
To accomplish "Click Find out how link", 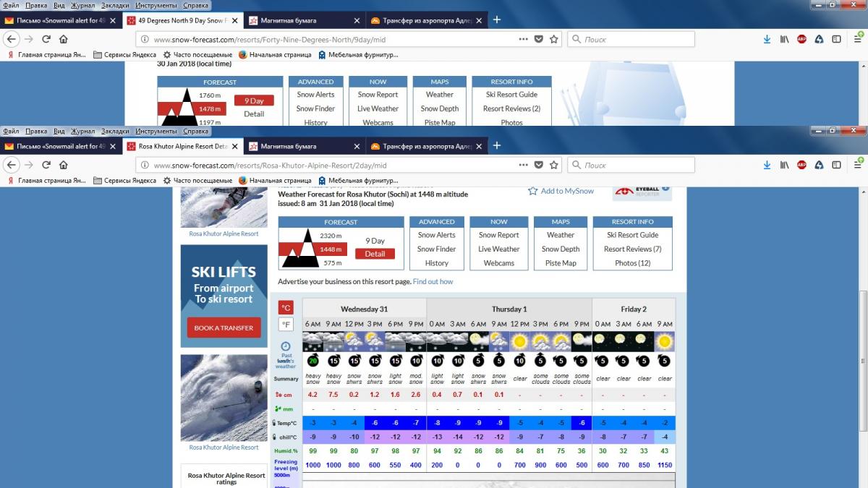I will 433,281.
